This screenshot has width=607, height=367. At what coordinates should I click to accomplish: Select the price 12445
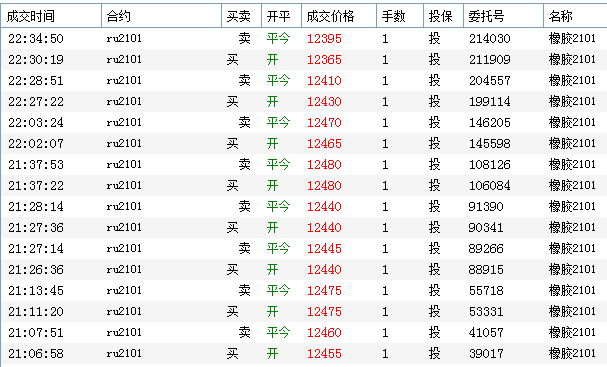click(x=324, y=249)
